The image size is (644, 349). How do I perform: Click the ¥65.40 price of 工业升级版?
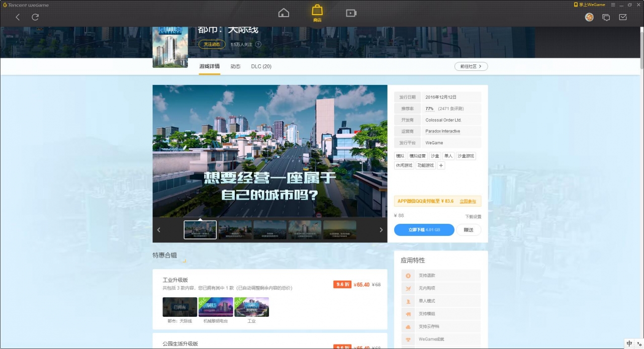point(361,285)
